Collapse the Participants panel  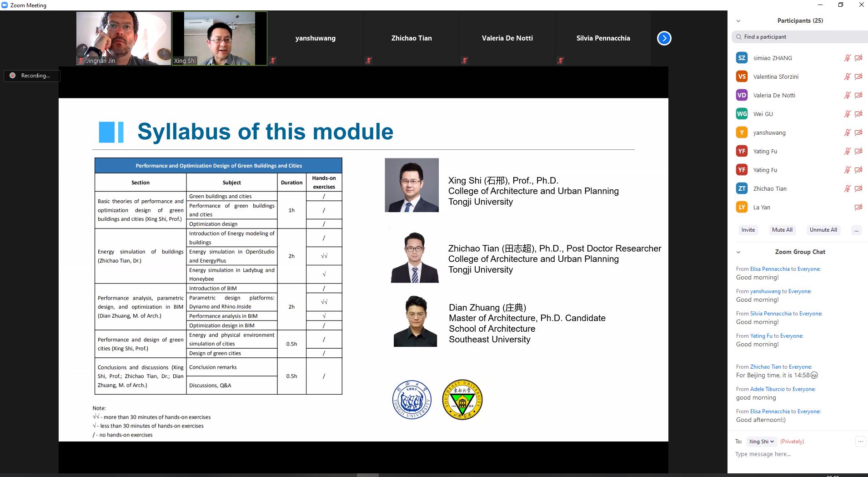coord(738,21)
